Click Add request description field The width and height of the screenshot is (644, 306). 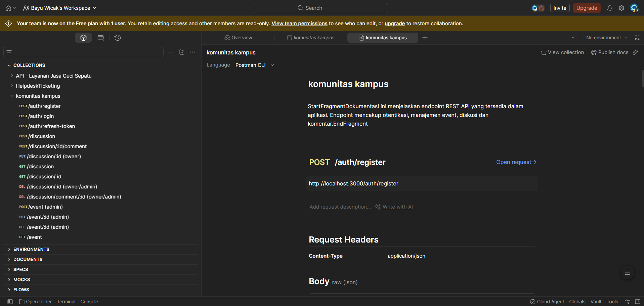pyautogui.click(x=340, y=207)
